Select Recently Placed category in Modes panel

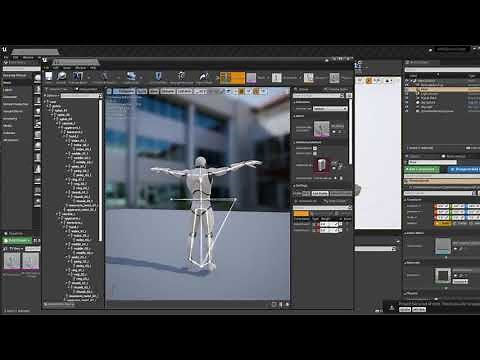[14, 75]
